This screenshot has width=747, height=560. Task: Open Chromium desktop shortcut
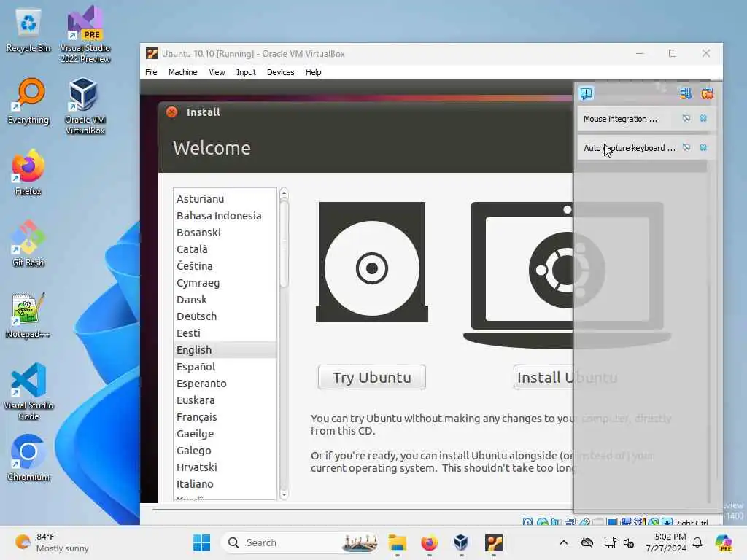click(x=28, y=458)
